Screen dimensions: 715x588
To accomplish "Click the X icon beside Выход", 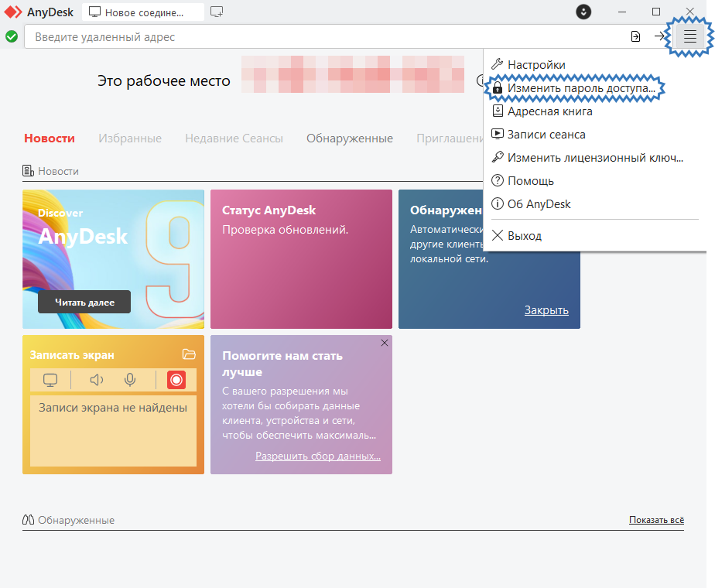I will coord(498,235).
